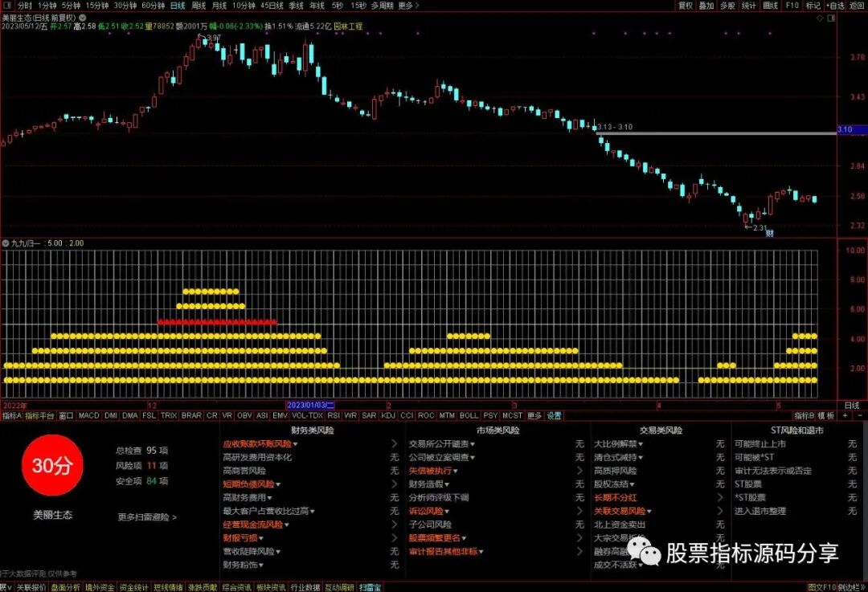Viewport: 868px width, 592px height.
Task: Click the square window icon at chart top right
Action: pyautogui.click(x=831, y=18)
